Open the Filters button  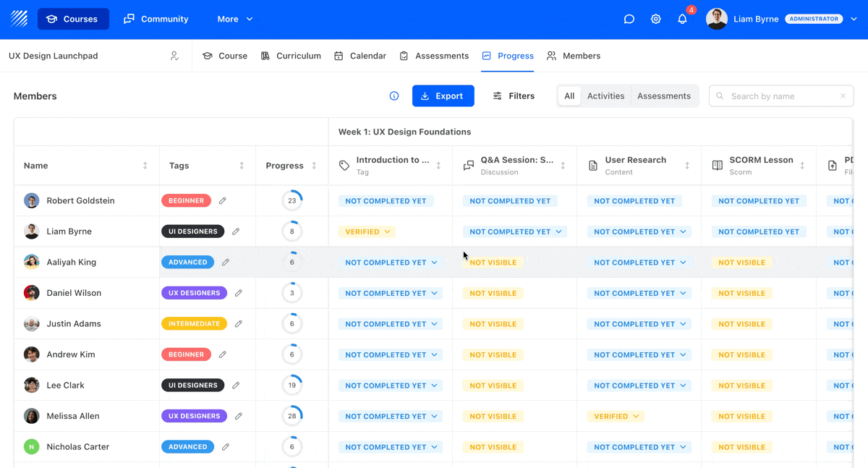(514, 96)
